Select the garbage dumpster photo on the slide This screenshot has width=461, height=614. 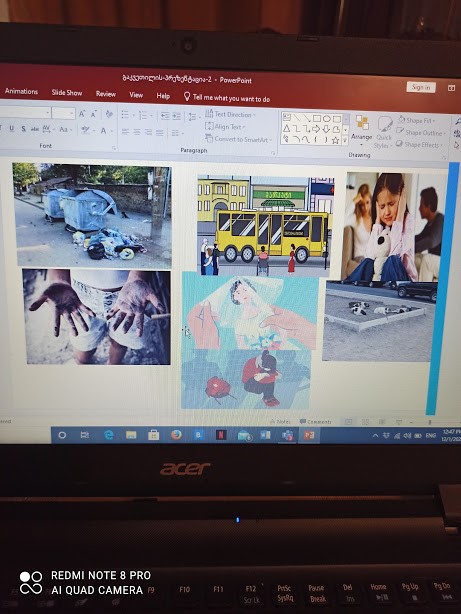tap(92, 215)
